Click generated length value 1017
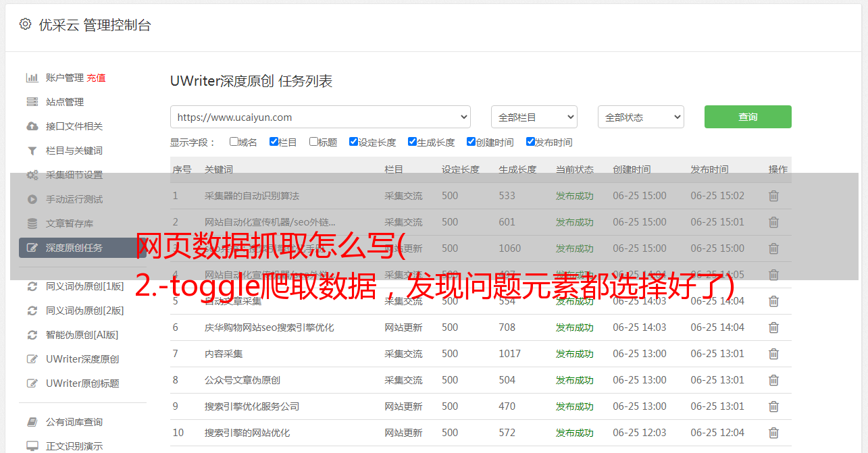Viewport: 868px width, 453px height. (x=510, y=354)
